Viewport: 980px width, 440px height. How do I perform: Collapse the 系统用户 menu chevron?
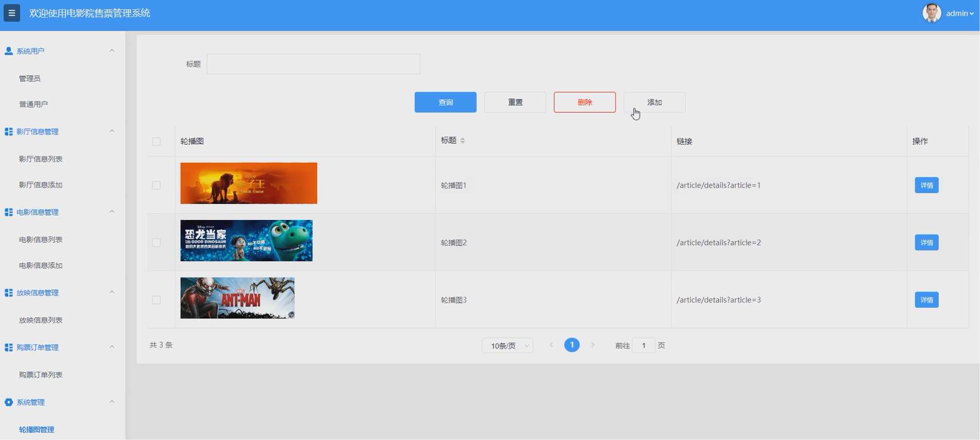click(x=112, y=50)
